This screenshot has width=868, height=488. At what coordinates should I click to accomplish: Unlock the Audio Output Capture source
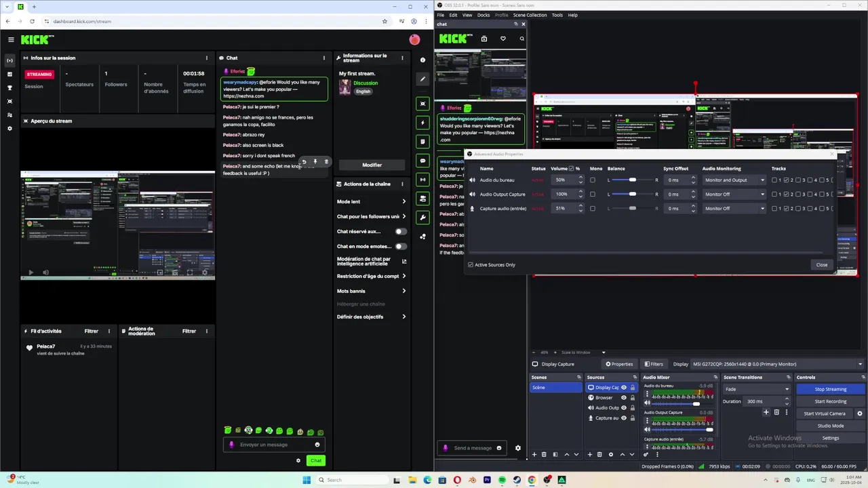click(x=633, y=408)
